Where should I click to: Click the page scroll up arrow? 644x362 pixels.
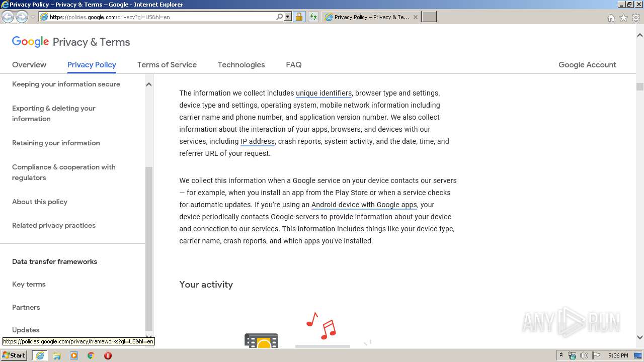(x=639, y=36)
